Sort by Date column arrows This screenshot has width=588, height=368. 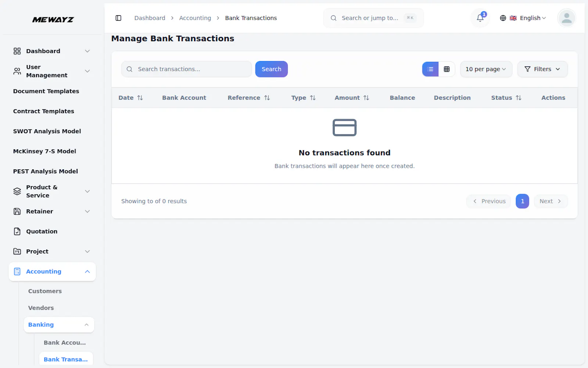140,98
